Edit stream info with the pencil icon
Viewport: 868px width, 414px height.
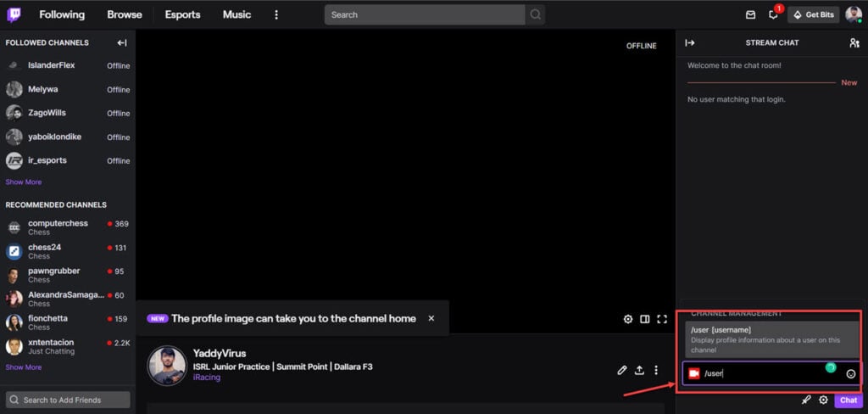621,370
